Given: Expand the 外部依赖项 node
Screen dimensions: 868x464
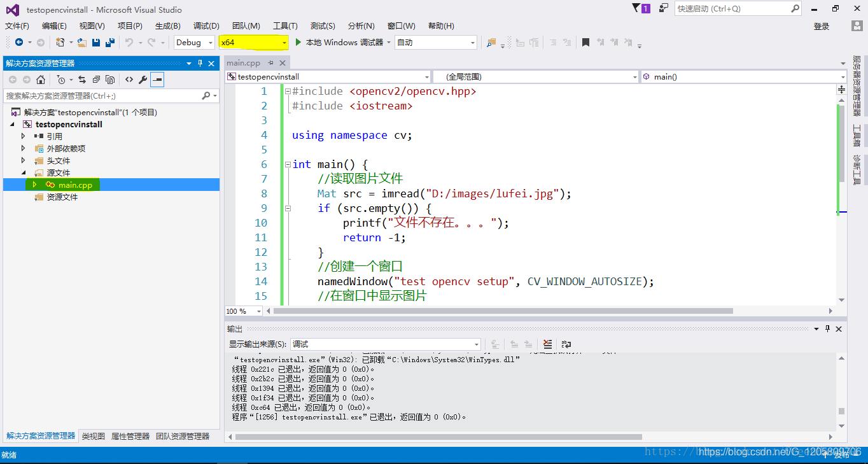Looking at the screenshot, I should click(24, 148).
